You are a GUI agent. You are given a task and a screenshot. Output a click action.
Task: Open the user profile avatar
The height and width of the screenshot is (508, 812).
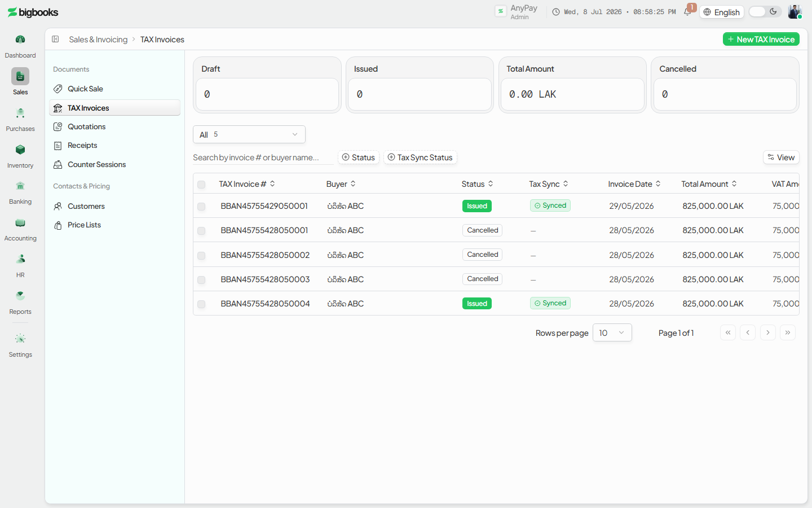coord(795,12)
